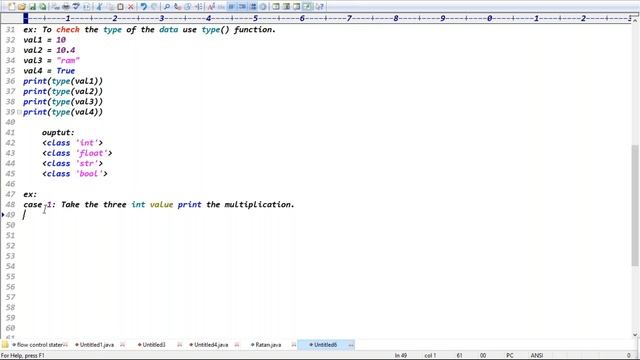Delete selection with the red X icon

pos(131,7)
